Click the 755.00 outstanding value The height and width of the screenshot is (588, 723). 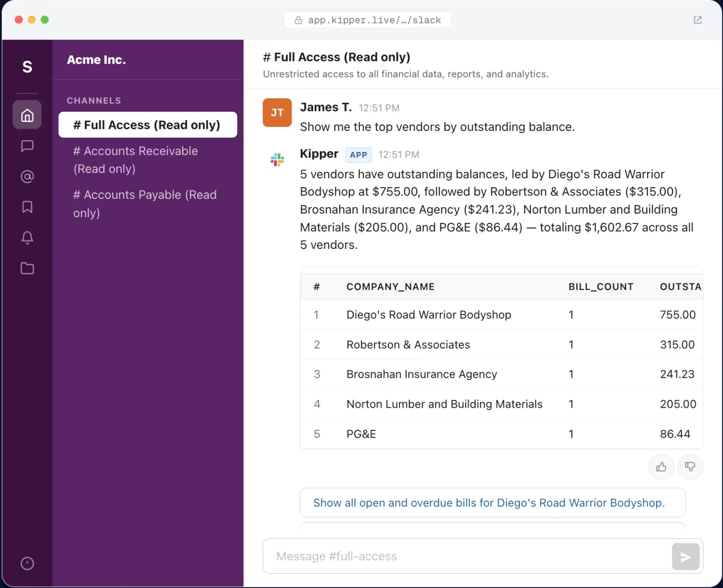pyautogui.click(x=678, y=315)
